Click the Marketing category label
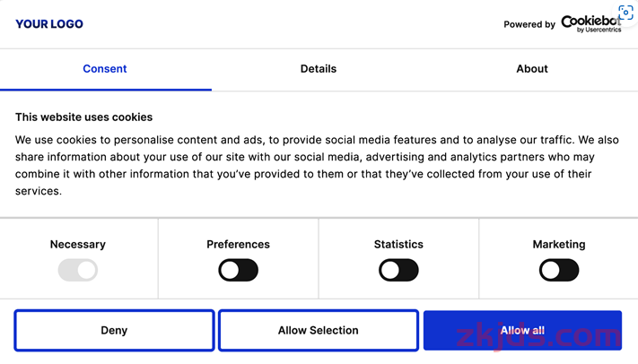Image resolution: width=638 pixels, height=364 pixels. click(559, 244)
